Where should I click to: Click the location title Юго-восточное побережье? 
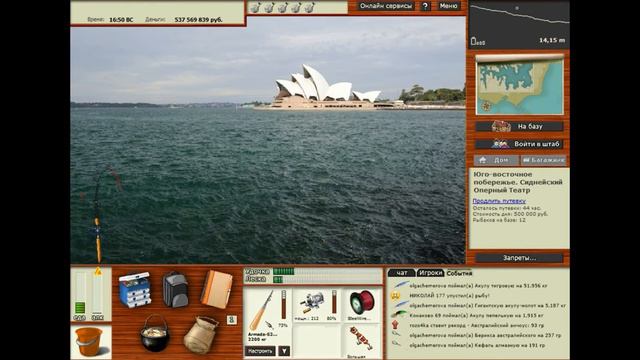(518, 182)
